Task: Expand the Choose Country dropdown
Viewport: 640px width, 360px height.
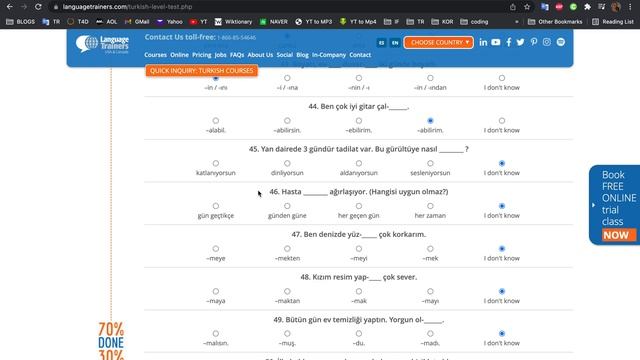Action: click(439, 42)
